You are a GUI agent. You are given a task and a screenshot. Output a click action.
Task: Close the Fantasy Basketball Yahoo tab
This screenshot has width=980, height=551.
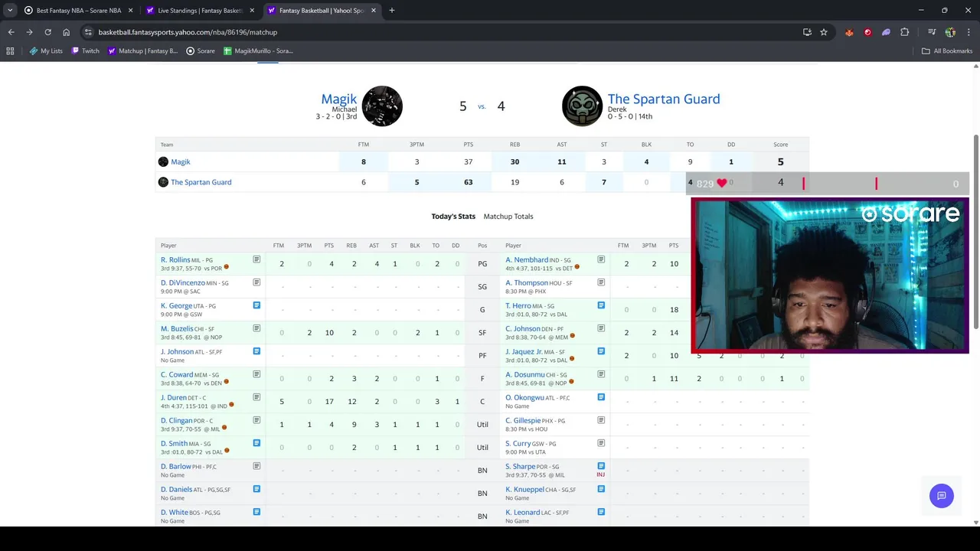[374, 11]
